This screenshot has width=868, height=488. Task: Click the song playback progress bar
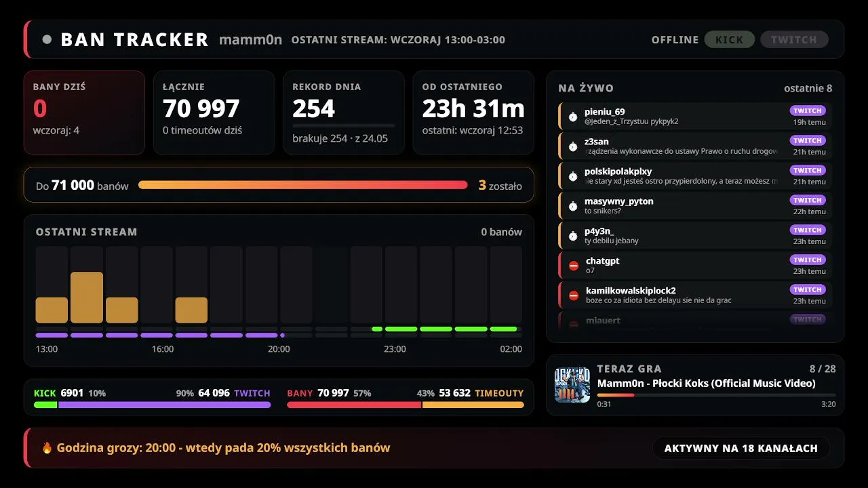pyautogui.click(x=716, y=394)
